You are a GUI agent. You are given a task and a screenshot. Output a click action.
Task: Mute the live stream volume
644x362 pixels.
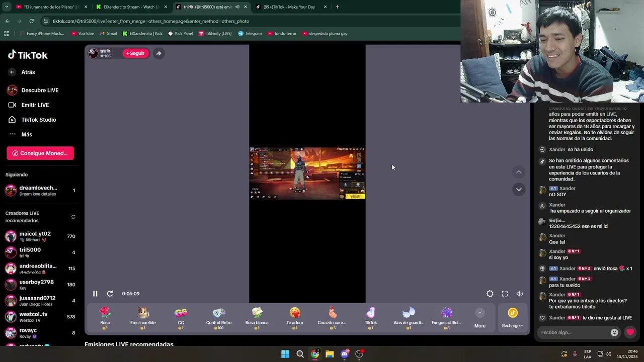(x=520, y=294)
